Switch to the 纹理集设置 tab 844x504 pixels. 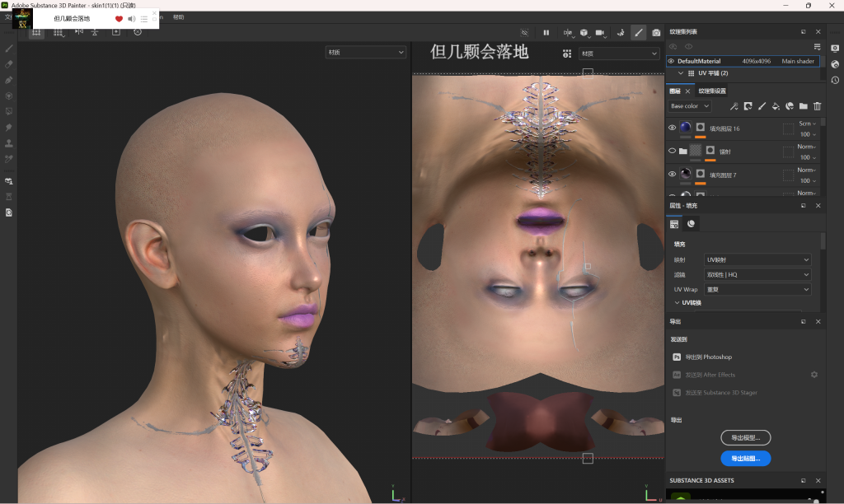(x=713, y=91)
